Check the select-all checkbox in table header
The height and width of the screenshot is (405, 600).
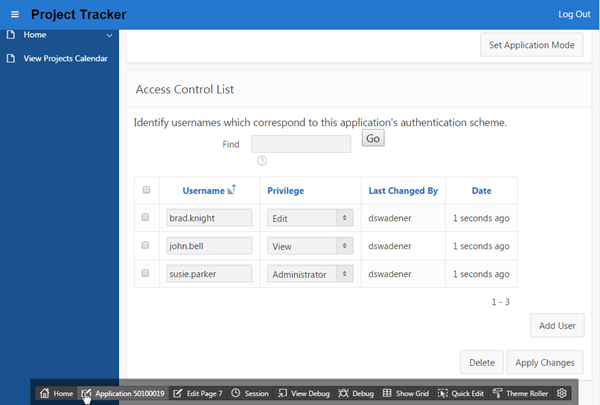coord(147,190)
